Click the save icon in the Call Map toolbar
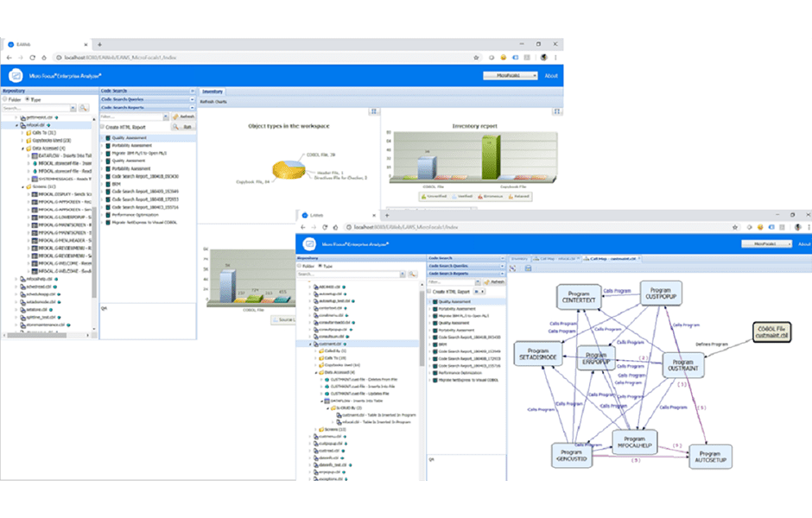 (x=529, y=268)
